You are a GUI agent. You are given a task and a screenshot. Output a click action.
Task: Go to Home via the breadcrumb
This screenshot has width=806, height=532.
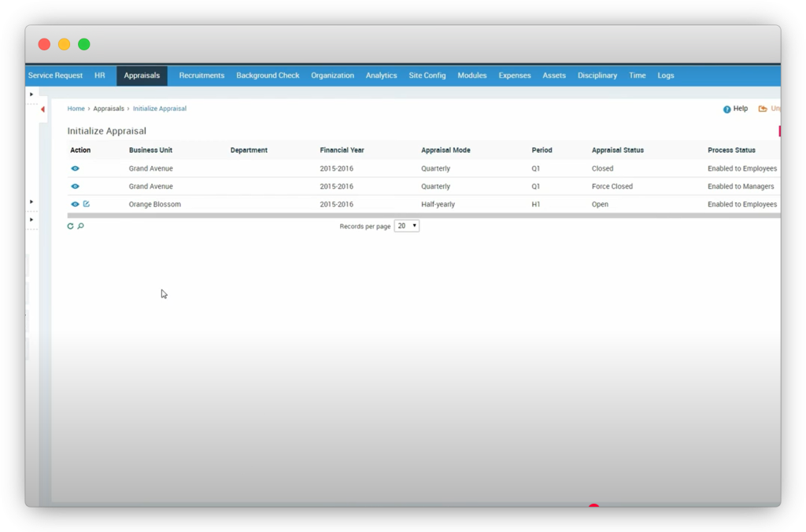tap(76, 109)
